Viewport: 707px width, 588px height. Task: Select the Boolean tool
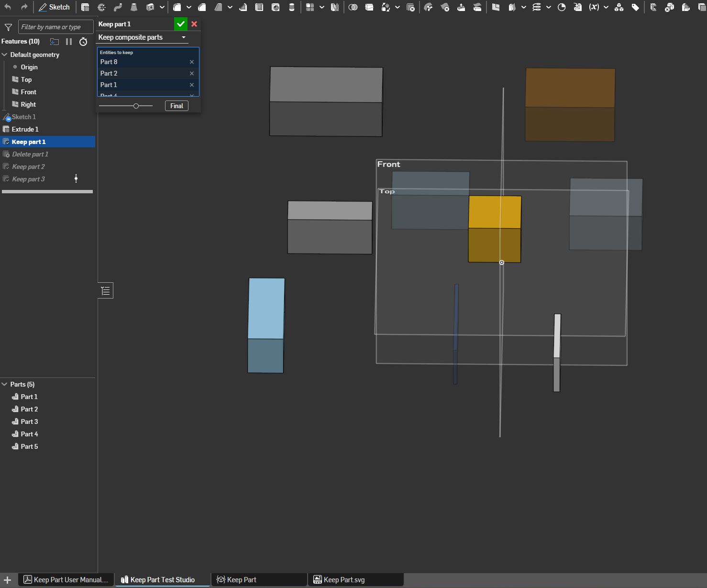click(x=353, y=7)
